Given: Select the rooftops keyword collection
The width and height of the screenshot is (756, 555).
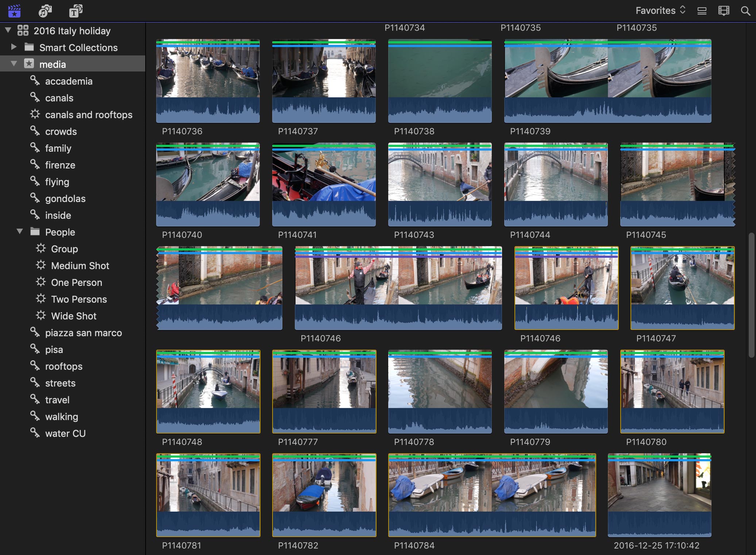Looking at the screenshot, I should [x=64, y=366].
